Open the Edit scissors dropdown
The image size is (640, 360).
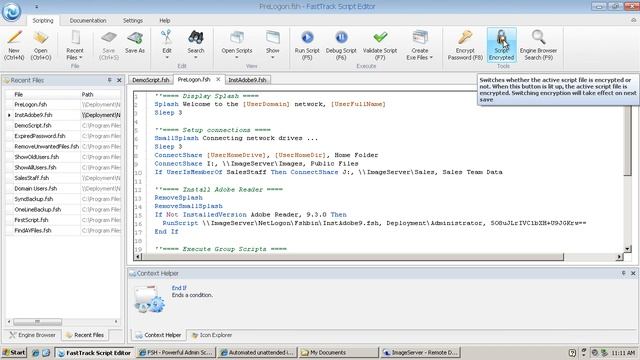pyautogui.click(x=167, y=44)
